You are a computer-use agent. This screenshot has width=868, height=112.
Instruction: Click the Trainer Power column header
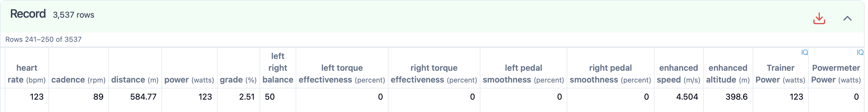780,74
